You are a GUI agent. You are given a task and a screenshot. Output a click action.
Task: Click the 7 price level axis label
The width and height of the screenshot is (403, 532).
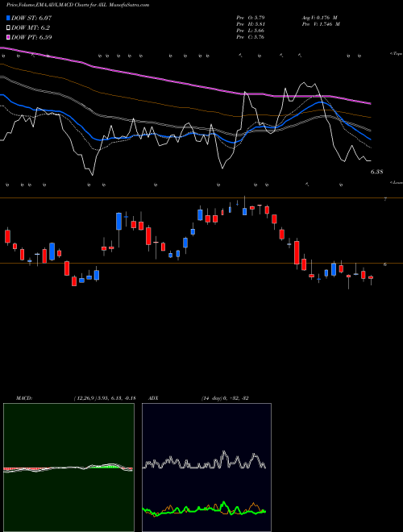(385, 200)
